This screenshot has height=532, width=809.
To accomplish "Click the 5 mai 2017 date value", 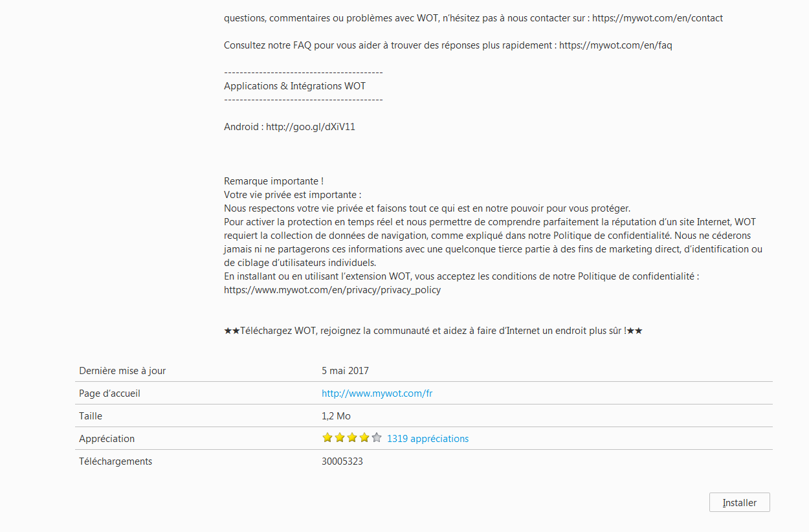I will (345, 371).
